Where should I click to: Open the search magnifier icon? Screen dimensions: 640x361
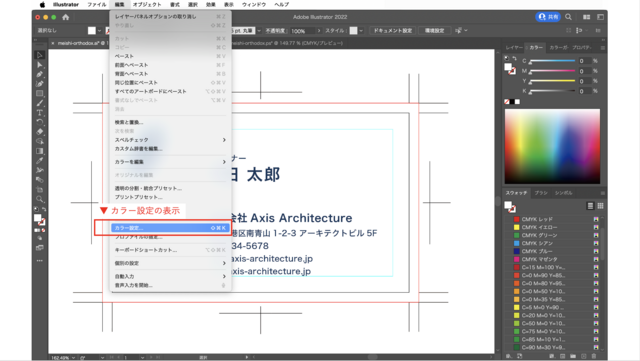569,17
